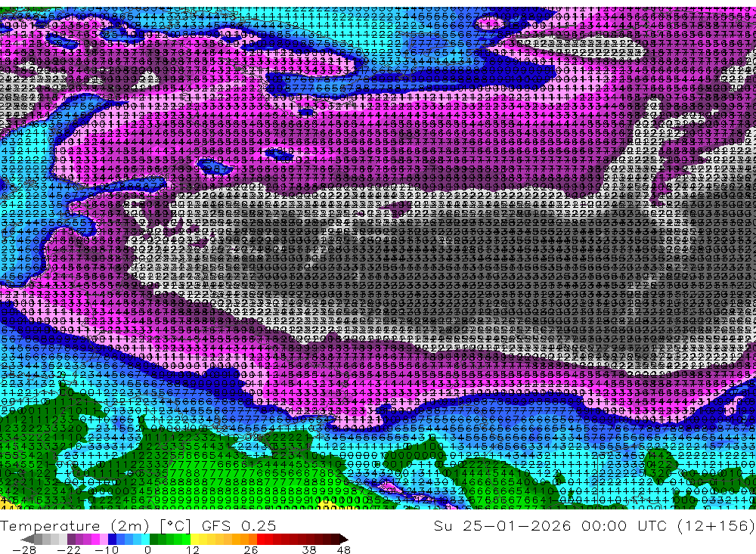Click the 0 legend value
Image resolution: width=756 pixels, height=554 pixels.
(148, 549)
